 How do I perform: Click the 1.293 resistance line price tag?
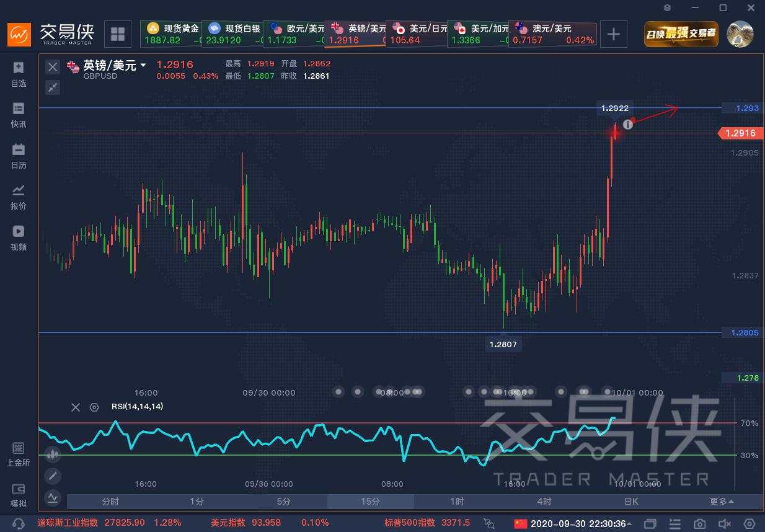(743, 108)
